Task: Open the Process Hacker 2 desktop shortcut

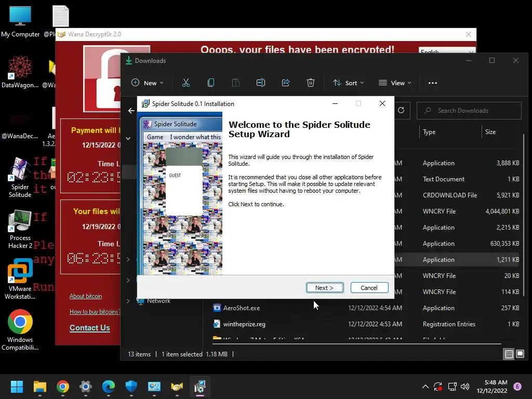Action: tap(20, 229)
